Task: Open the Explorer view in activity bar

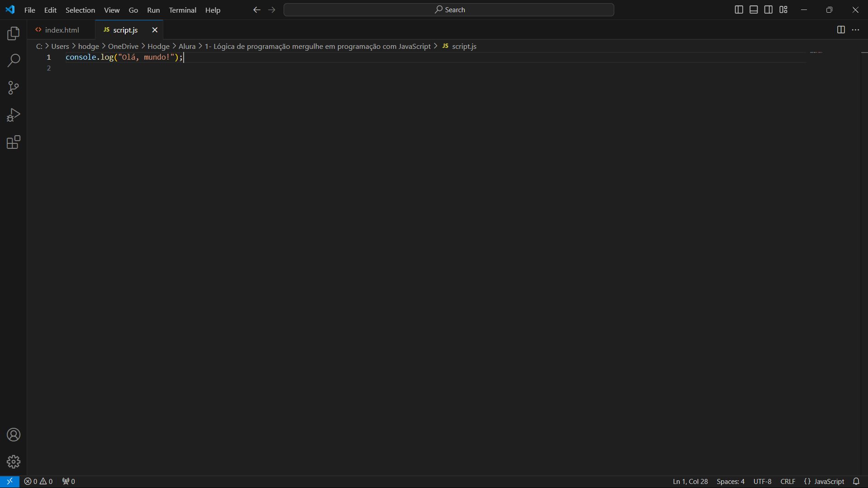Action: [14, 33]
